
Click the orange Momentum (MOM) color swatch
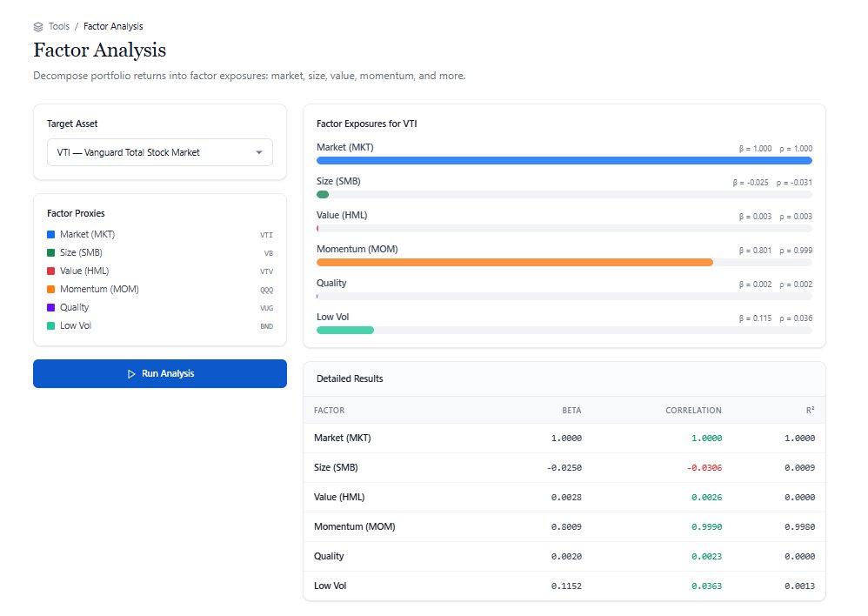pos(51,289)
